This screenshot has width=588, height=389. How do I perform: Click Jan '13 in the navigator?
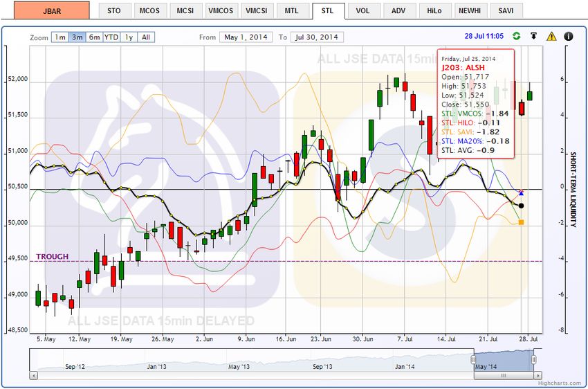(156, 366)
